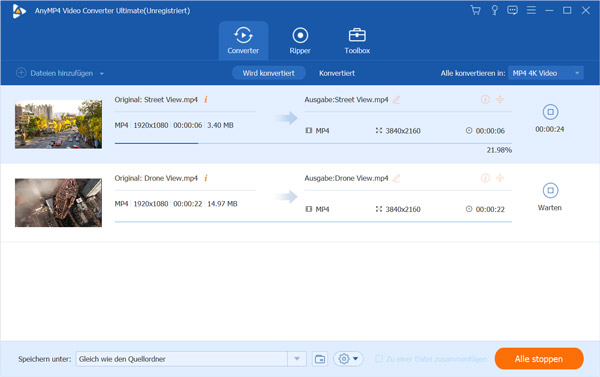Click the Drone View progress bar
600x377 pixels.
[313, 222]
